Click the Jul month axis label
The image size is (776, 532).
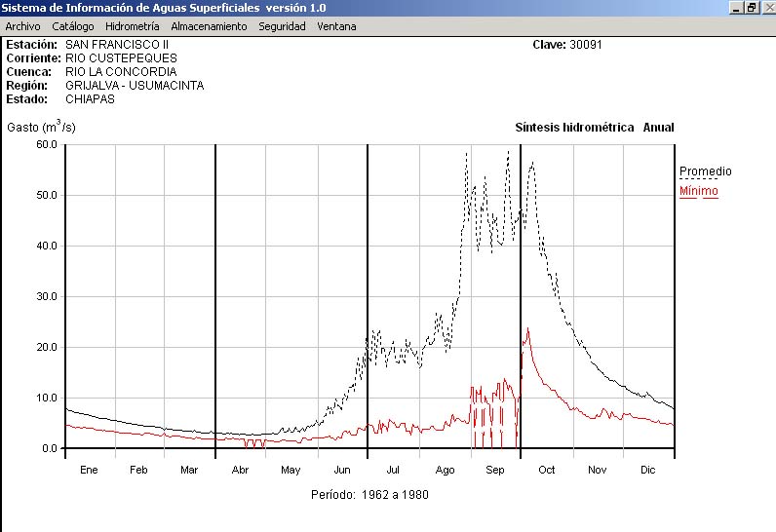click(x=394, y=470)
